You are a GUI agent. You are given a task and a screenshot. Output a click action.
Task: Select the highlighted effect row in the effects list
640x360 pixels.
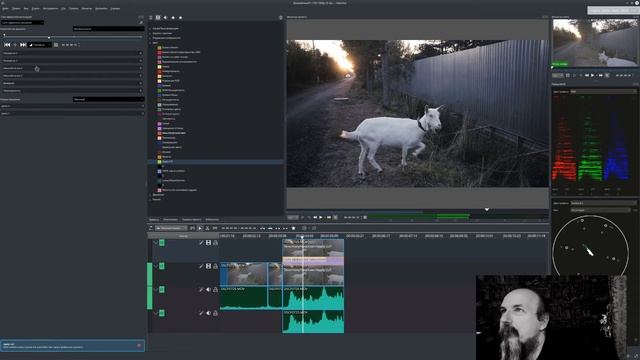(x=216, y=162)
